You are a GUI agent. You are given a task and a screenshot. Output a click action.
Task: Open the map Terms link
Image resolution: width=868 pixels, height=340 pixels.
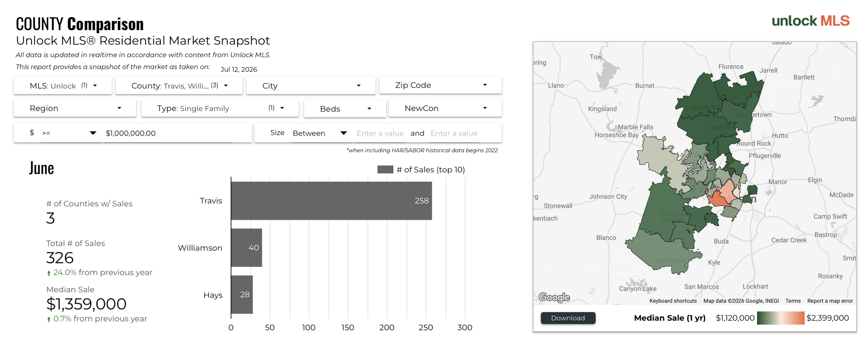793,300
